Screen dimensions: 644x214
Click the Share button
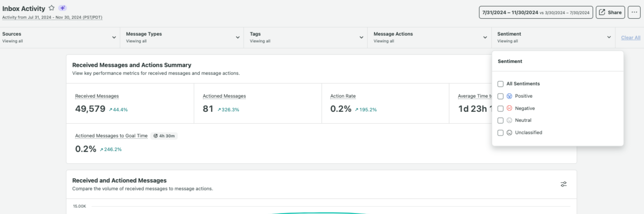pyautogui.click(x=610, y=12)
